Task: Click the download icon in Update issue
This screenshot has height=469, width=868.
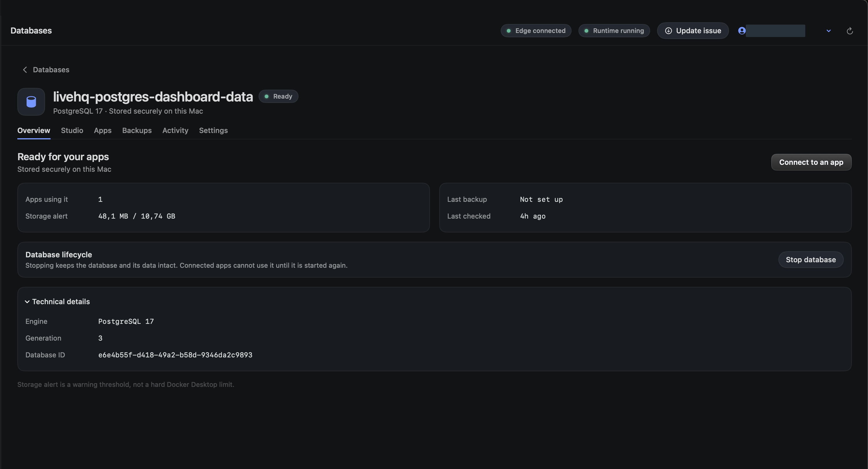Action: (x=669, y=31)
